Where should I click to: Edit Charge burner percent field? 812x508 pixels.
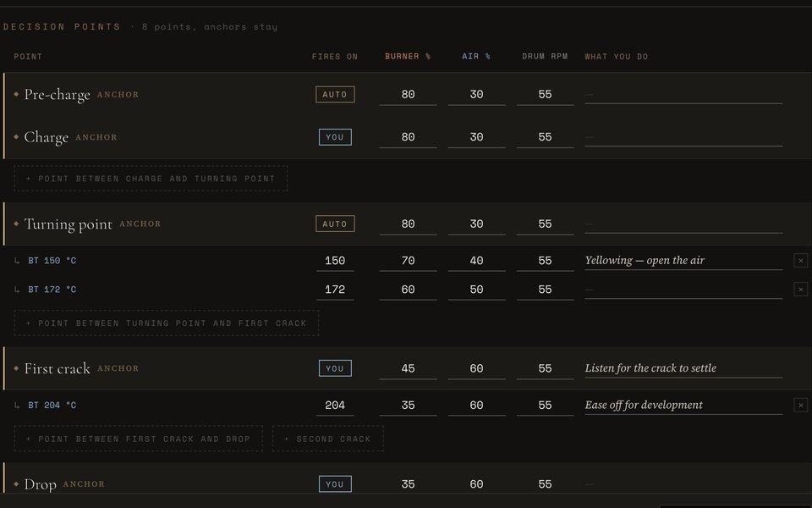pos(408,137)
